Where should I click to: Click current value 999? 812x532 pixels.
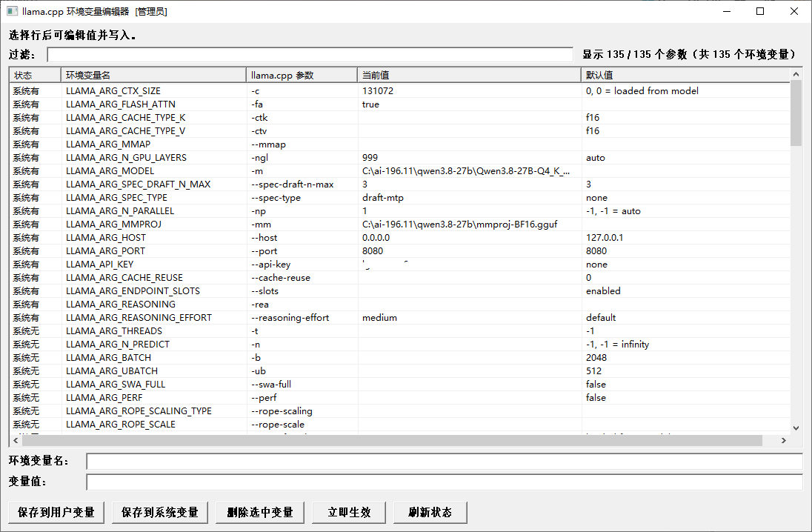[370, 158]
